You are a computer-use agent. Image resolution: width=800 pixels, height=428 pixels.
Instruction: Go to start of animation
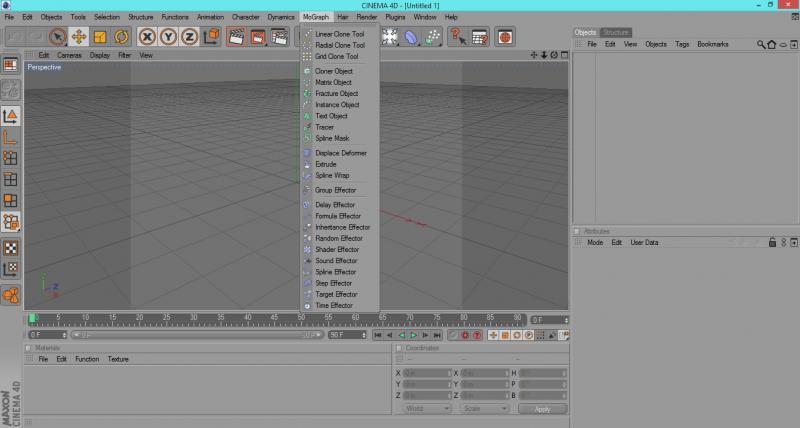378,335
